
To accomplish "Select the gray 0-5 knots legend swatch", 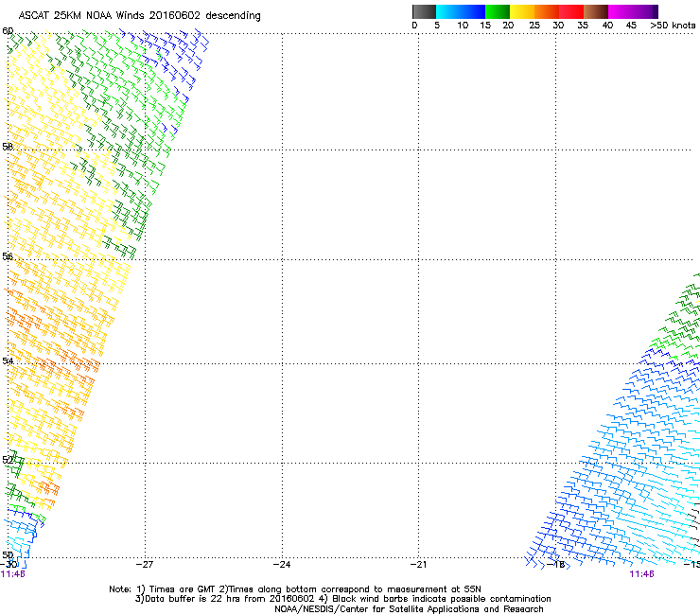I will tap(424, 11).
